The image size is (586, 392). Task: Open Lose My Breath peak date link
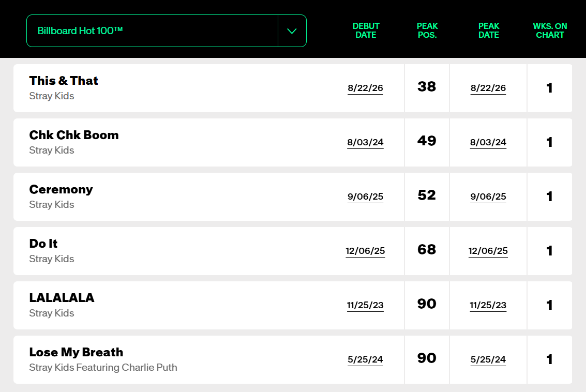click(488, 359)
